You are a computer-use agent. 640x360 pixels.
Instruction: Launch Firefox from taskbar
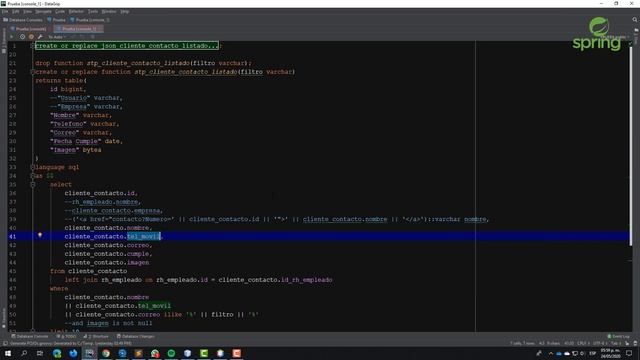point(73,353)
